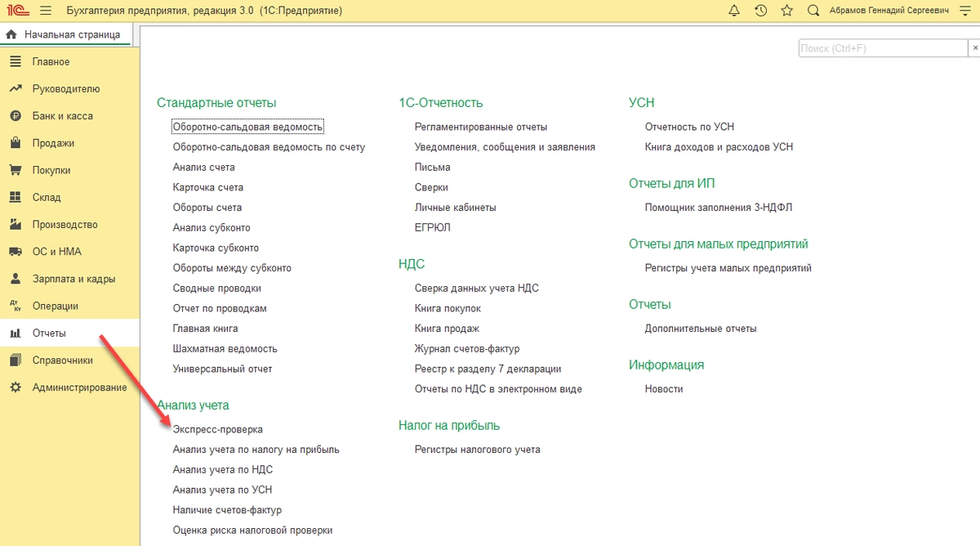Open Журнал счетов-фактур

click(x=467, y=348)
